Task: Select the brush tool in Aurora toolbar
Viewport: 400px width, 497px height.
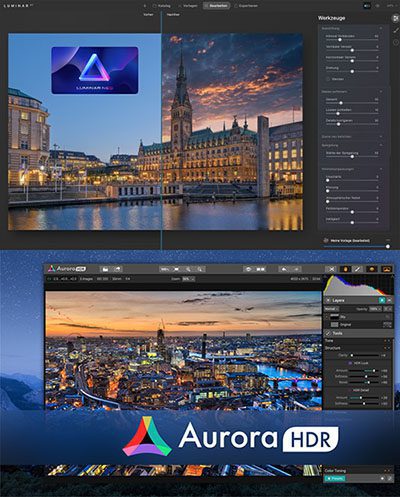Action: (x=357, y=269)
